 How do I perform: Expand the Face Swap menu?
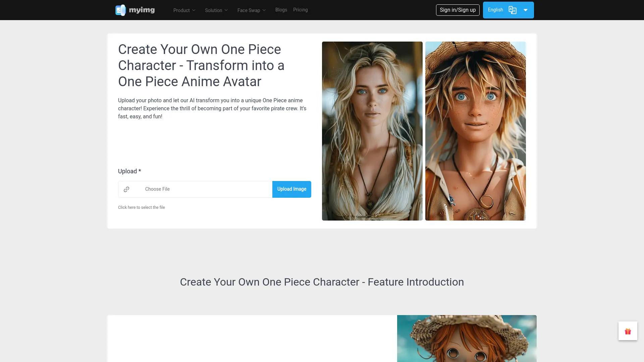coord(252,10)
